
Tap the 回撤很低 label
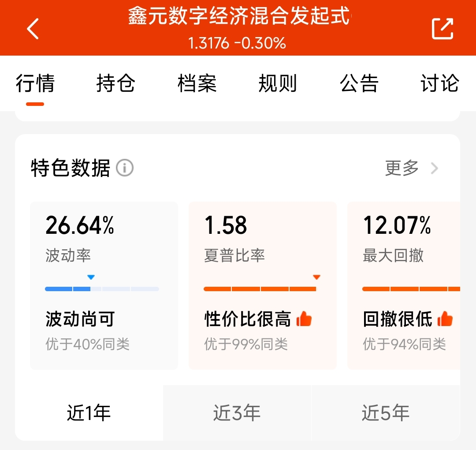[398, 319]
